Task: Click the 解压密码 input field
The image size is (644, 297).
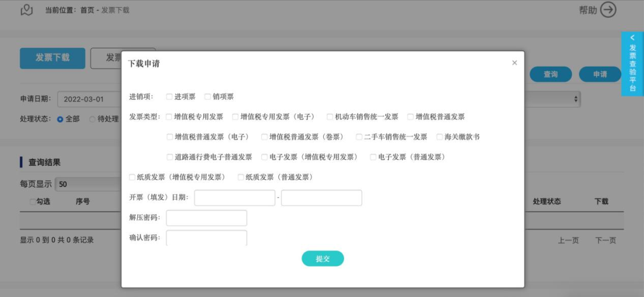Action: 206,218
